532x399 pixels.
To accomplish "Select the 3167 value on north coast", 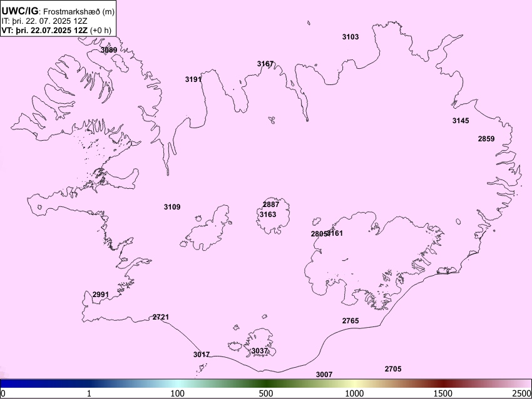I will (x=265, y=64).
